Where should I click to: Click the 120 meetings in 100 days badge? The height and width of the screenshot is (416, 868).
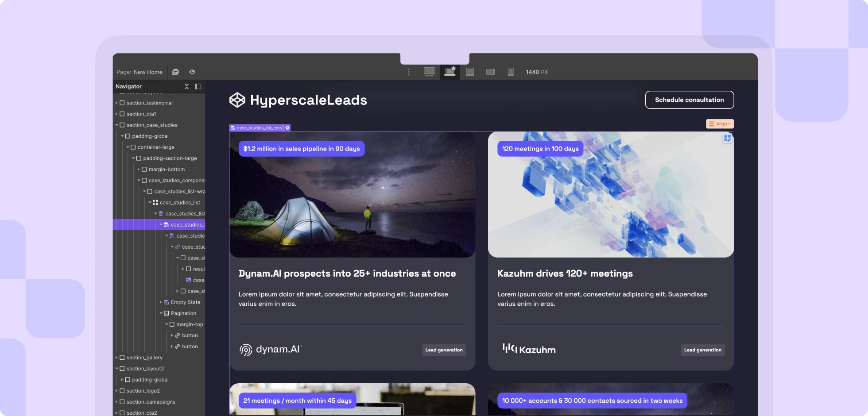(540, 149)
